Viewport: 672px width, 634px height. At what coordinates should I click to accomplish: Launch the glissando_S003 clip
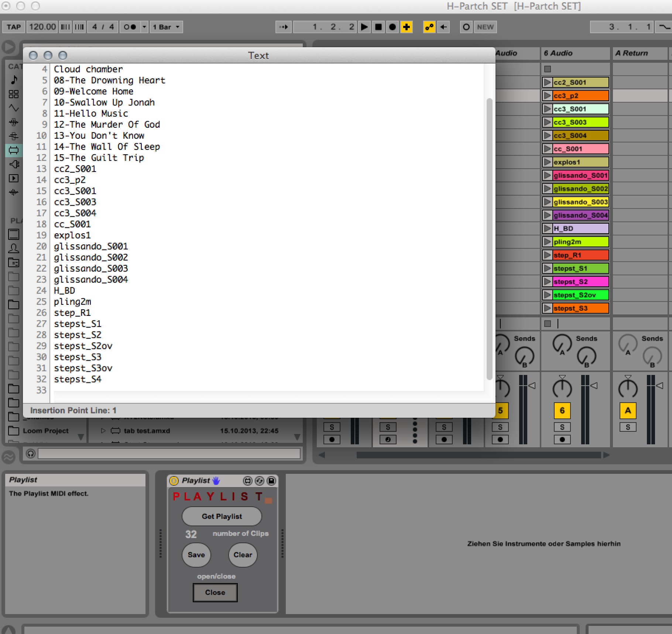(548, 202)
